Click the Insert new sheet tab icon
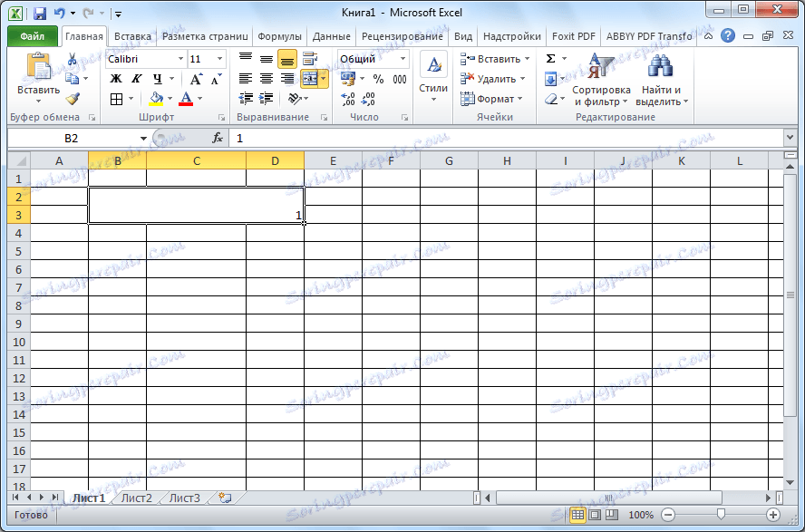 (225, 498)
